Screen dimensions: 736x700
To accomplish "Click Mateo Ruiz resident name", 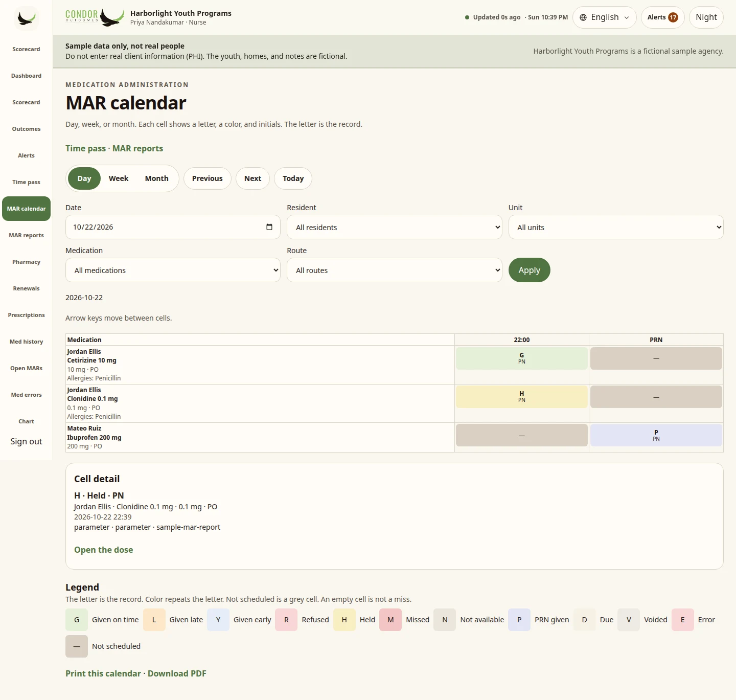I will [84, 428].
